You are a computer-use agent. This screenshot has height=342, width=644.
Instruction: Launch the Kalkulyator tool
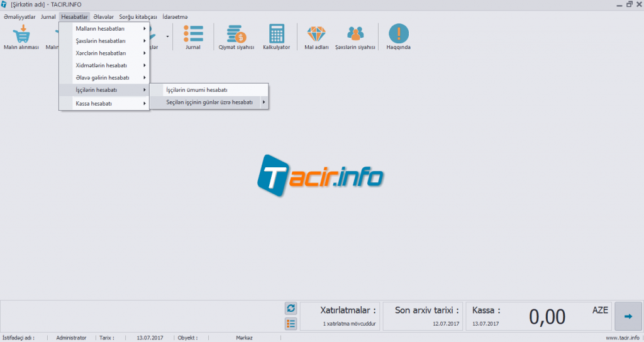(x=276, y=35)
